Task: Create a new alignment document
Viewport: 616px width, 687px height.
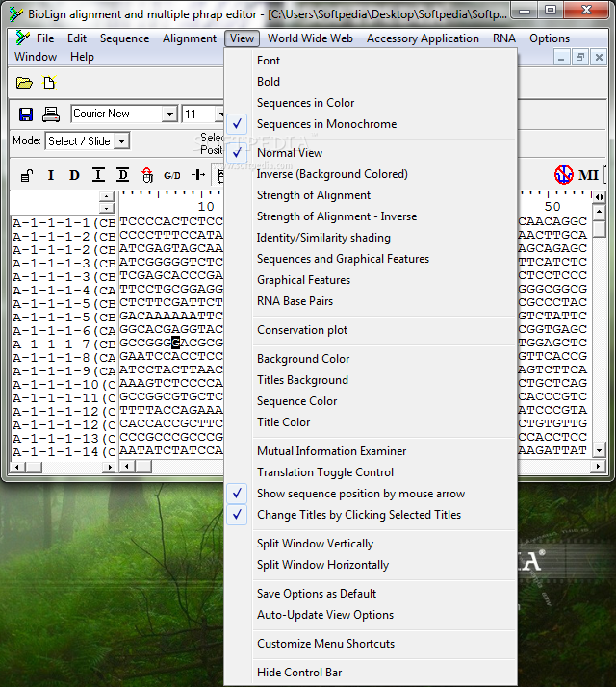Action: pos(49,83)
